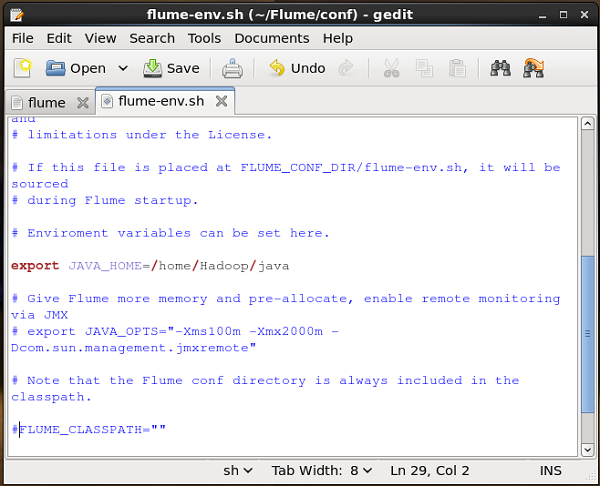Undo the last edit

pos(296,68)
